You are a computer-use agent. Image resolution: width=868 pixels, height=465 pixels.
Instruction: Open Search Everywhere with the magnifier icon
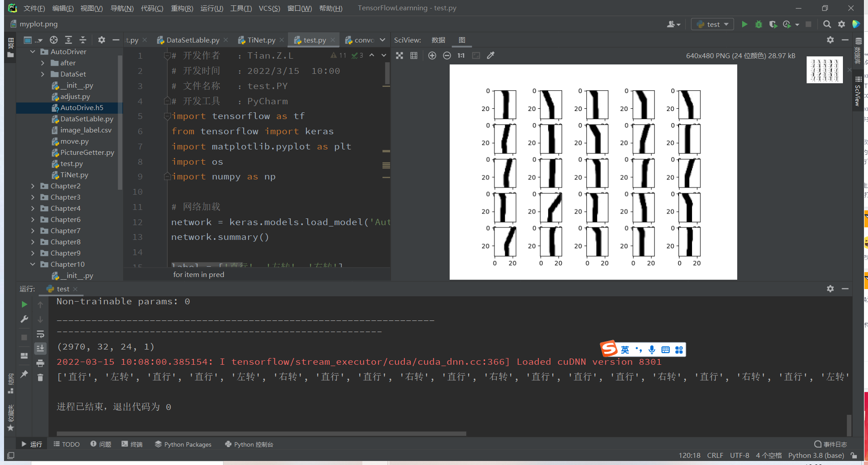pyautogui.click(x=827, y=24)
